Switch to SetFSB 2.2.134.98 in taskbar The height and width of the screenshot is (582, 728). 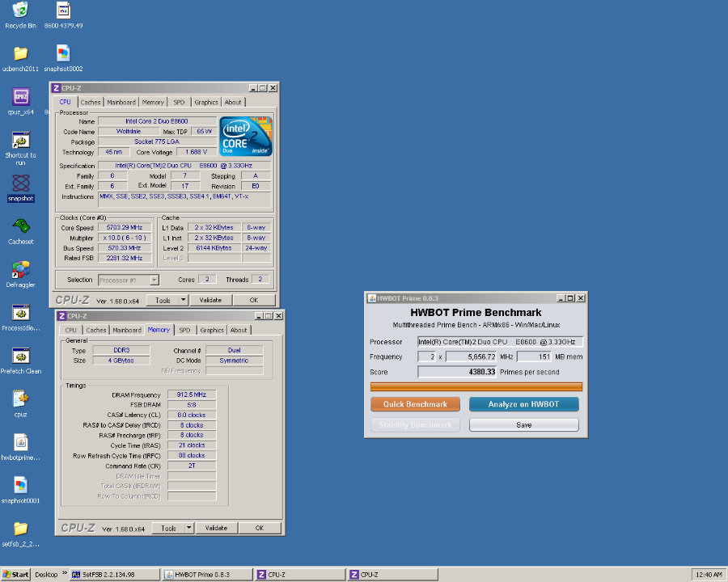(x=115, y=575)
